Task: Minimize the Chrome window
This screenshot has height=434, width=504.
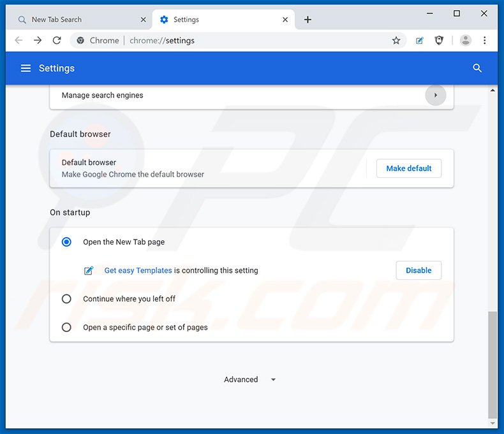Action: 429,13
